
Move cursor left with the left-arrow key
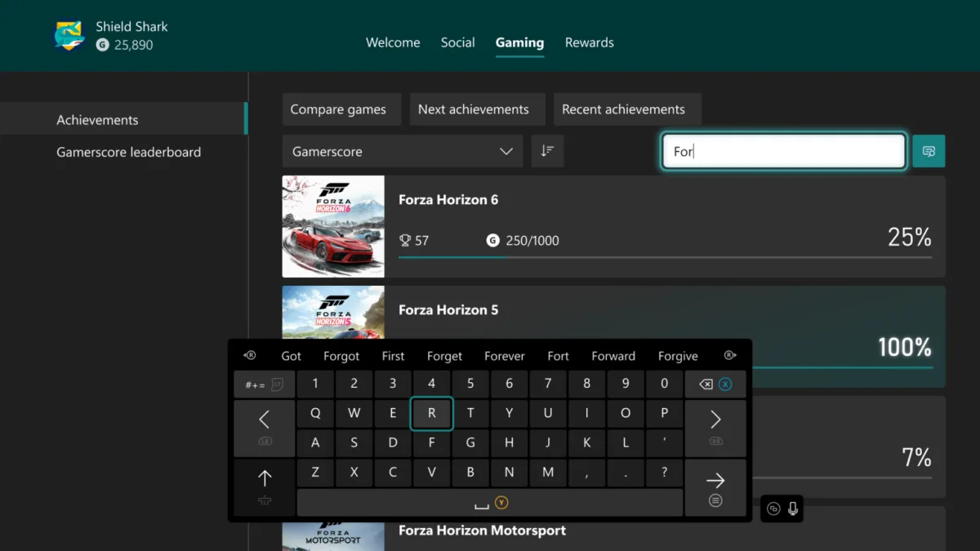pyautogui.click(x=265, y=428)
